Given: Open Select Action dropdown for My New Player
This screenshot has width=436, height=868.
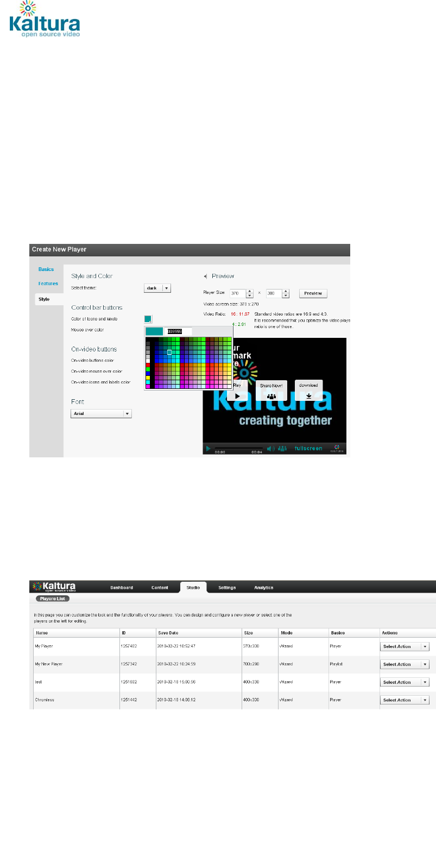Looking at the screenshot, I should click(405, 665).
